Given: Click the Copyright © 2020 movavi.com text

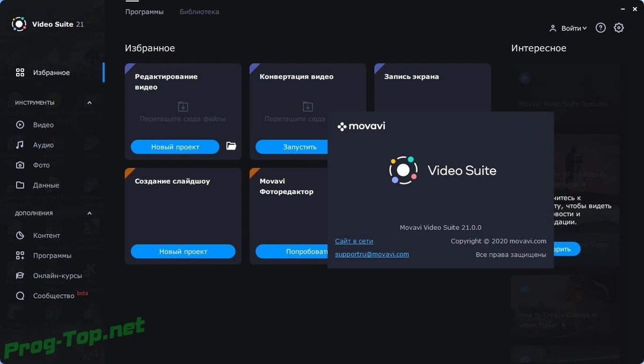Looking at the screenshot, I should (x=499, y=241).
